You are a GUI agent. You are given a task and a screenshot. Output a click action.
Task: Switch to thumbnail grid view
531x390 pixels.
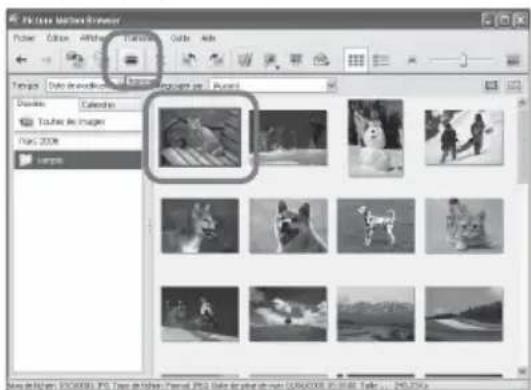[x=356, y=60]
